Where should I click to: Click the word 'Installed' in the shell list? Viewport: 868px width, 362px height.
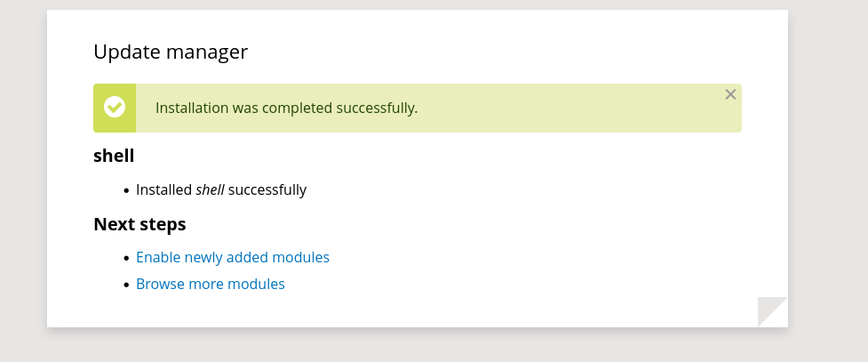[163, 189]
